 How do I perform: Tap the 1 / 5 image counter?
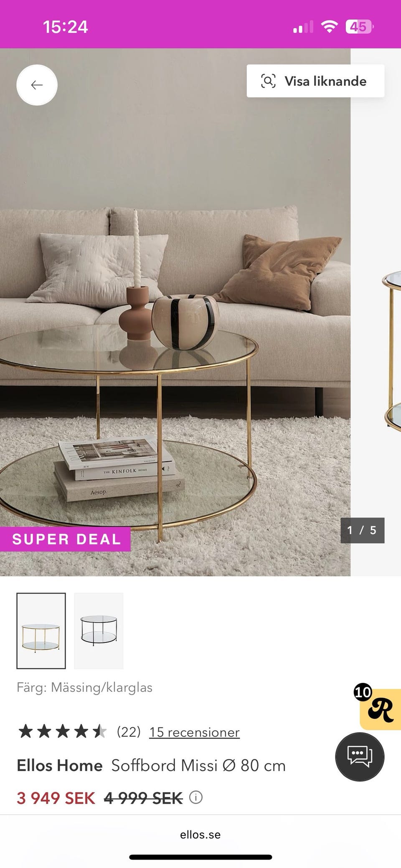click(x=362, y=530)
